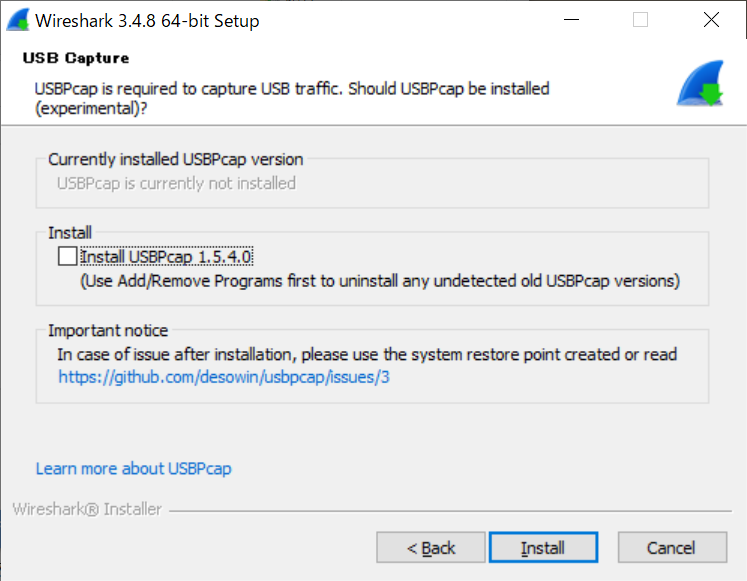Click the greyed-out maximize window button

point(640,20)
